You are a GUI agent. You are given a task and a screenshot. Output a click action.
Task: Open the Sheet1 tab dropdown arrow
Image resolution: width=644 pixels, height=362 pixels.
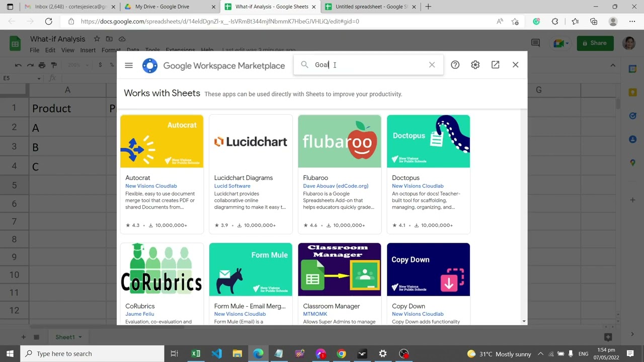click(80, 337)
